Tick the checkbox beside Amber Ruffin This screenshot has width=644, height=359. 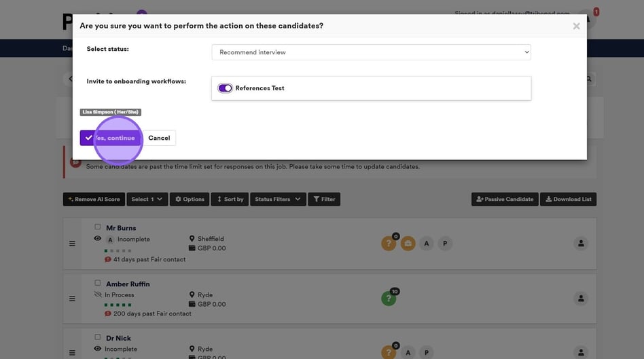(98, 283)
